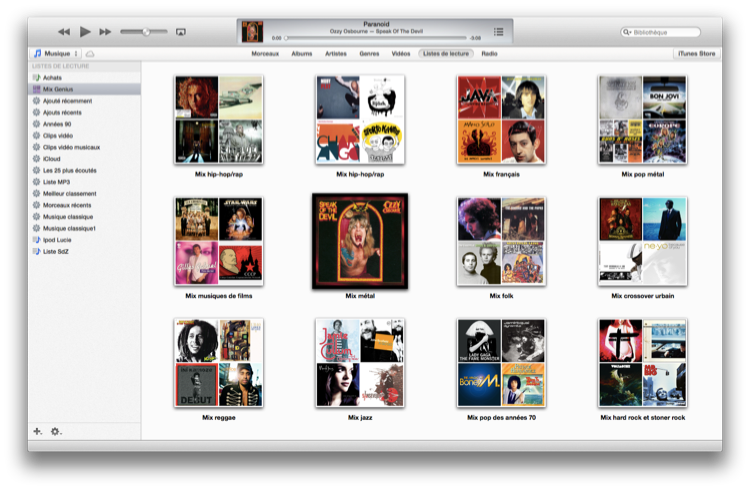This screenshot has height=490, width=750.
Task: Switch to the Radio tab
Action: [x=489, y=53]
